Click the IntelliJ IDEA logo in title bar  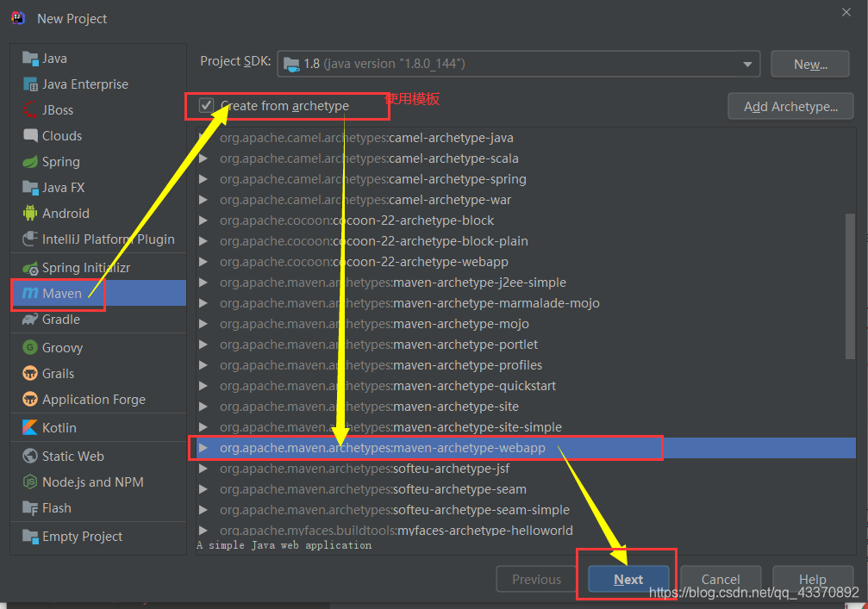(18, 18)
